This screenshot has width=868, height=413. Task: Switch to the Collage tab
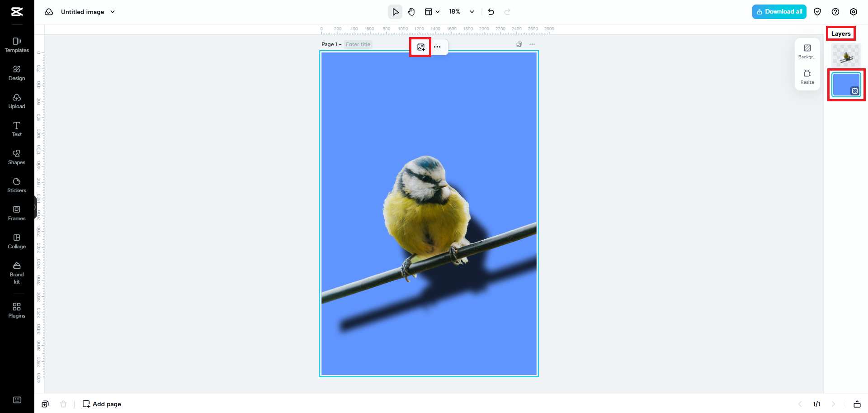point(17,242)
